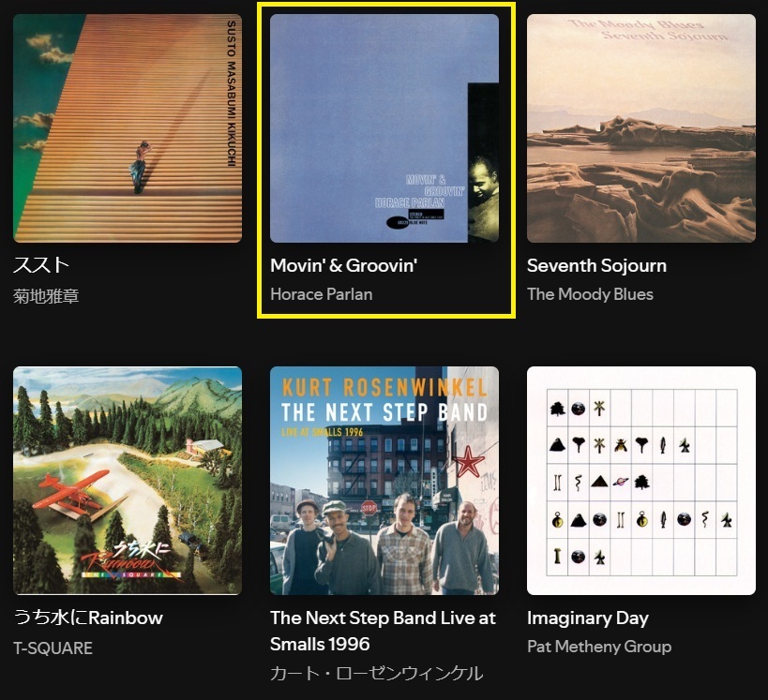The height and width of the screenshot is (700, 768).
Task: Open the T-SQUARE artist link
Action: 53,648
